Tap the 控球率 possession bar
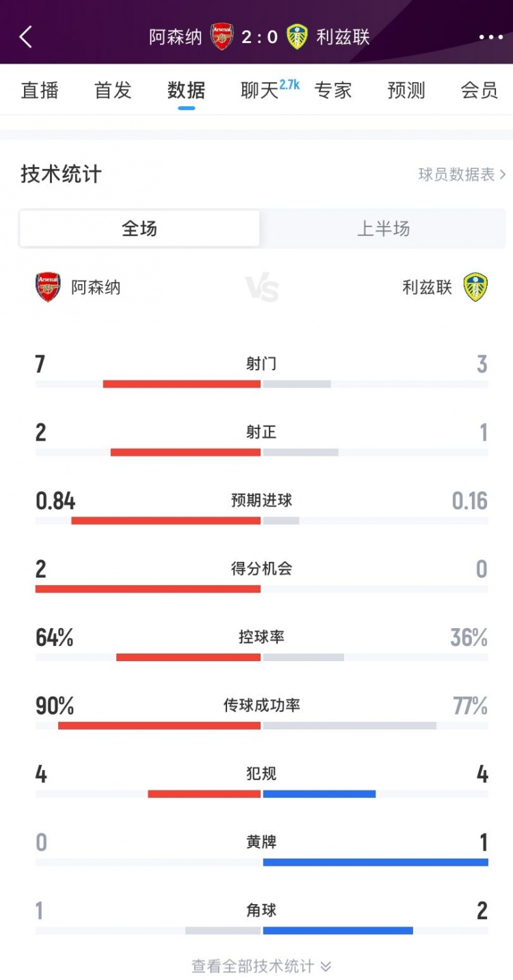The width and height of the screenshot is (513, 980). (x=261, y=657)
